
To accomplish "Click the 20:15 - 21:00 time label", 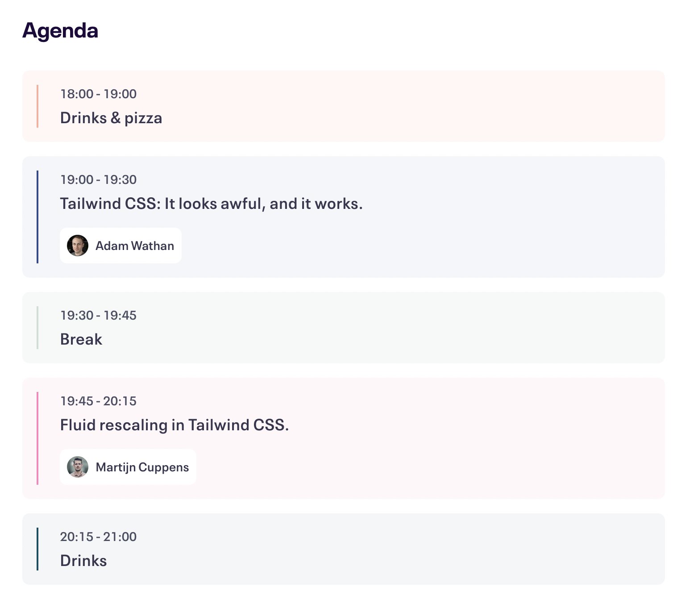I will (98, 537).
